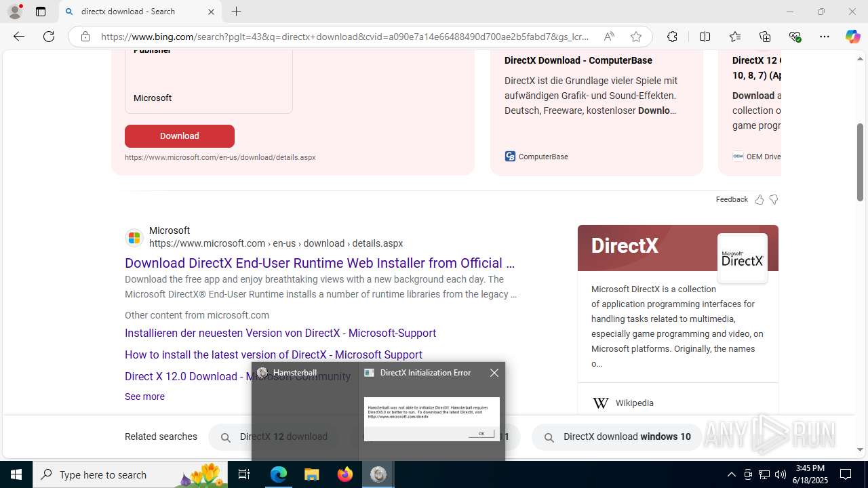Give thumbs up feedback
Viewport: 868px width, 488px height.
[x=759, y=199]
